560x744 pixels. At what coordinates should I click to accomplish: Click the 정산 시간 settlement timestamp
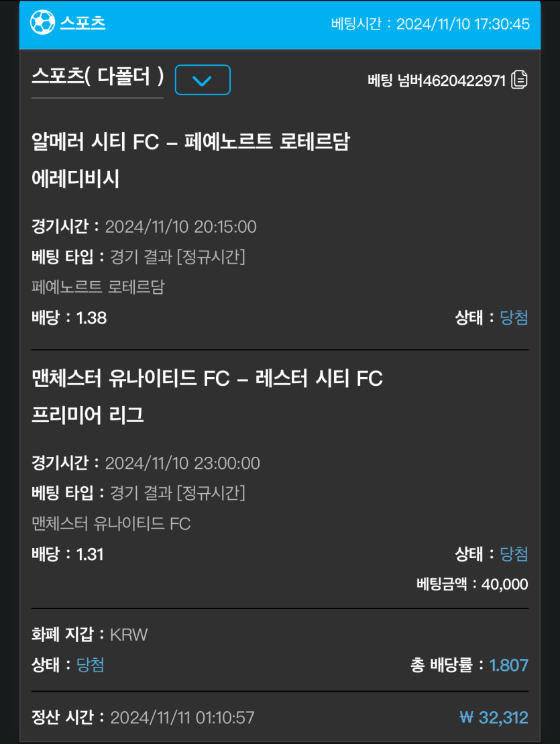182,717
